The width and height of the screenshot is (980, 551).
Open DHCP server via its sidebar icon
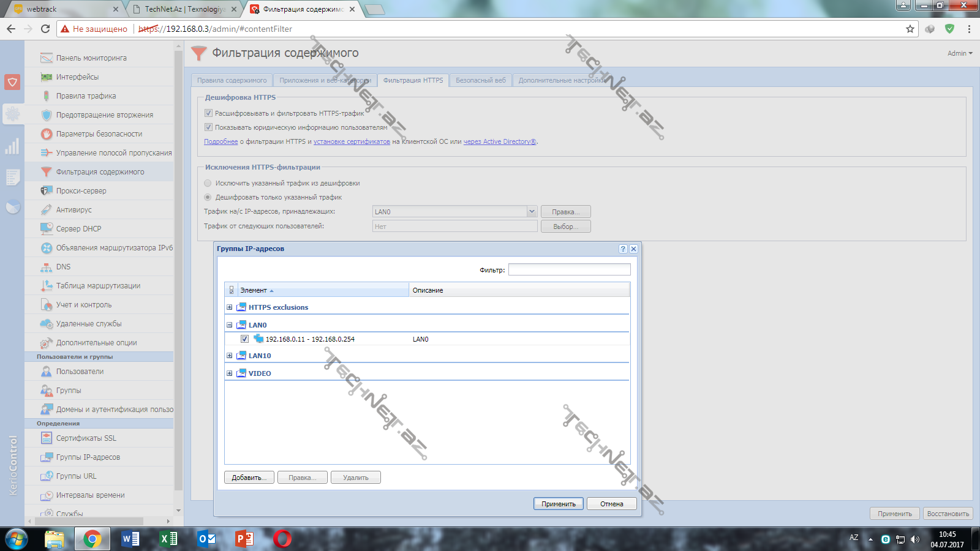(x=46, y=229)
